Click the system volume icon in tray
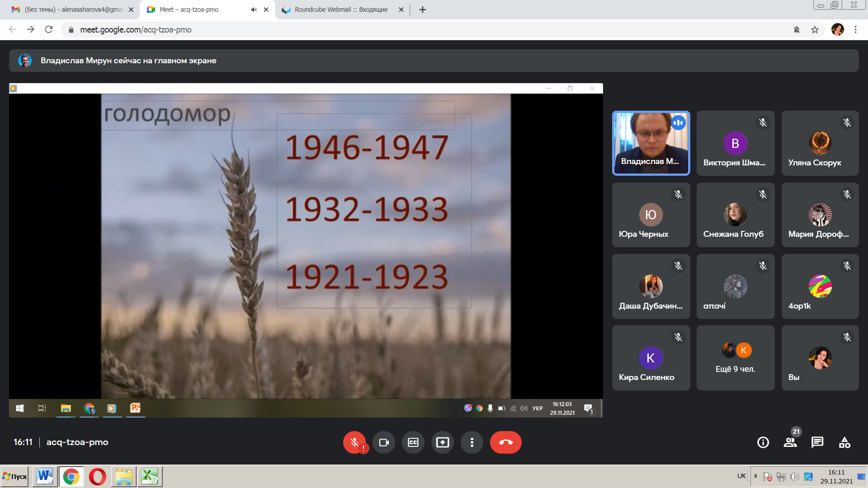This screenshot has height=488, width=868. (795, 477)
